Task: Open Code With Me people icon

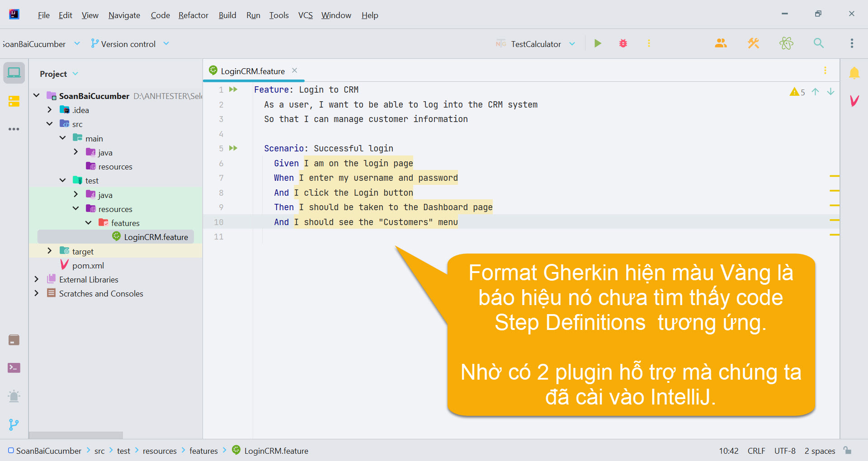Action: click(x=721, y=43)
